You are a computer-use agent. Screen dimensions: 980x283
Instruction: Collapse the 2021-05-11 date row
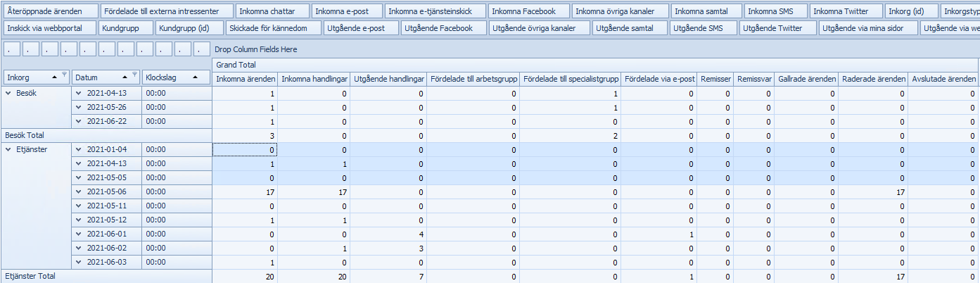(x=79, y=206)
